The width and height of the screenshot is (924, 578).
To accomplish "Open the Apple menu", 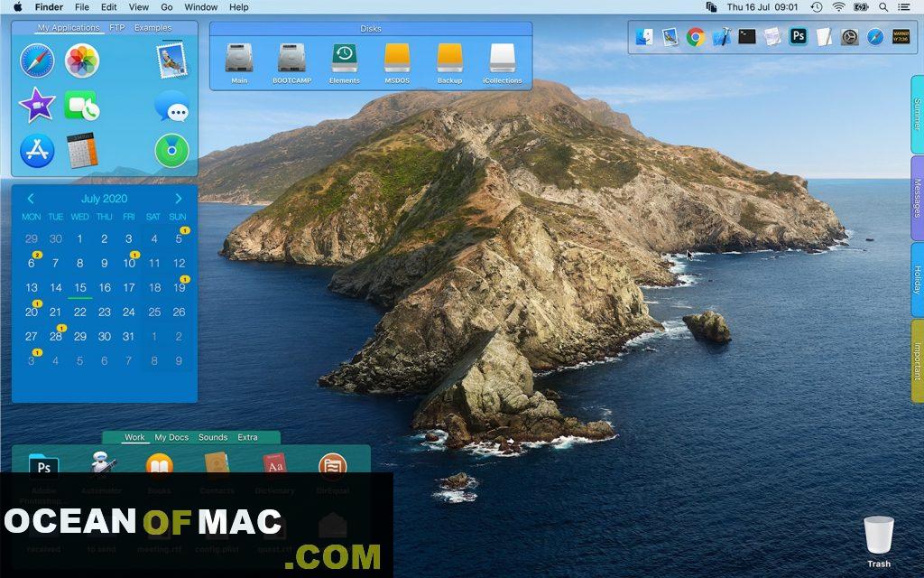I will 18,7.
